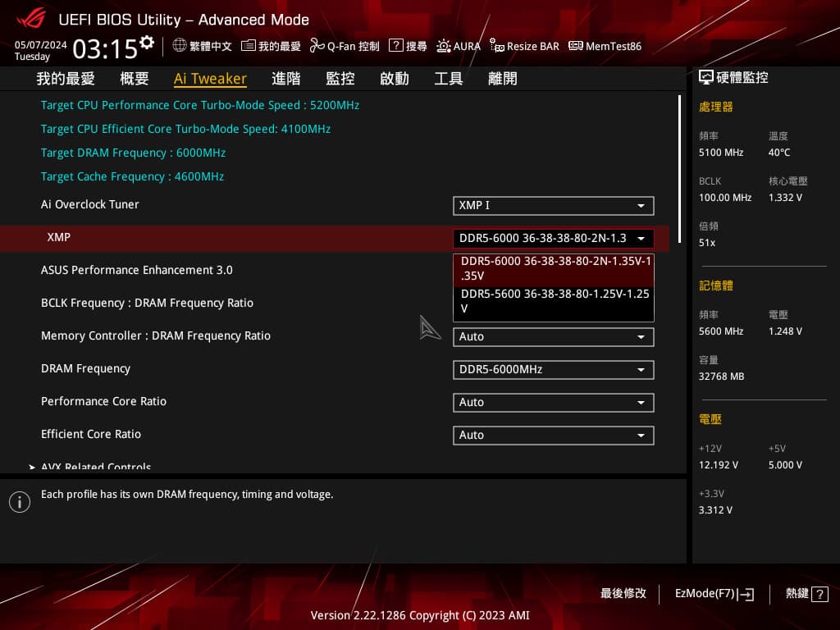Open Performance Core Ratio Auto dropdown
Screen dimensions: 840x630
point(554,403)
